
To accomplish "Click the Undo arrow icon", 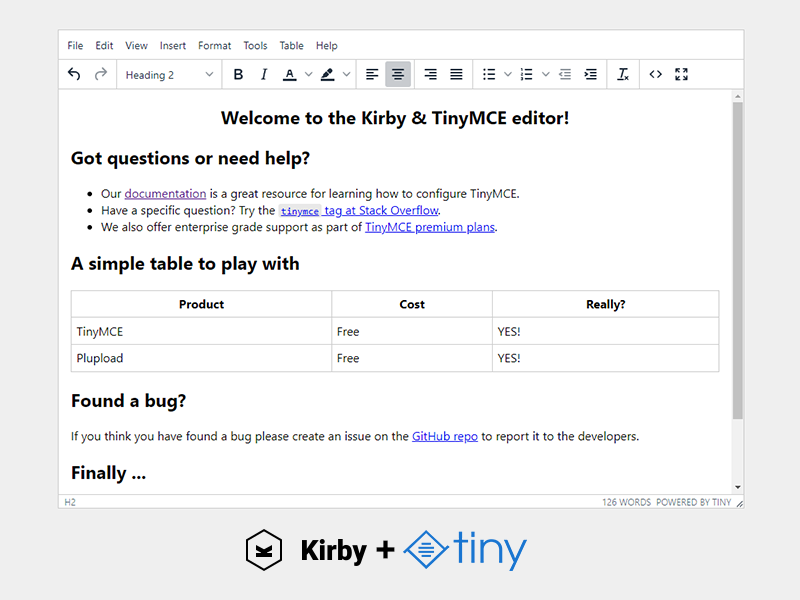I will tap(74, 74).
